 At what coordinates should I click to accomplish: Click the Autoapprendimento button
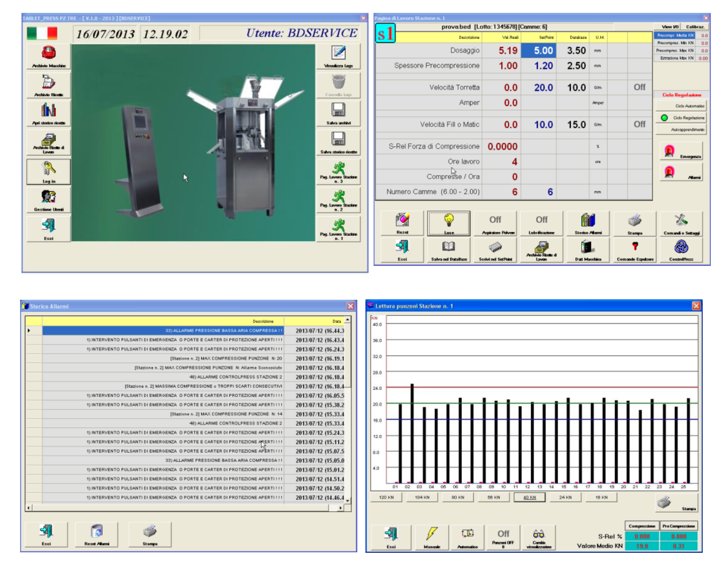pyautogui.click(x=682, y=130)
